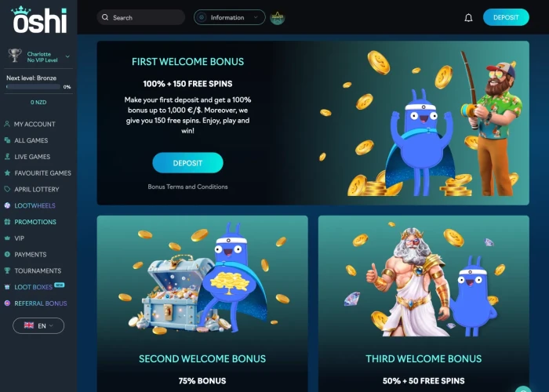Open Bonus Terms and Conditions link
Image resolution: width=549 pixels, height=392 pixels.
pyautogui.click(x=187, y=187)
